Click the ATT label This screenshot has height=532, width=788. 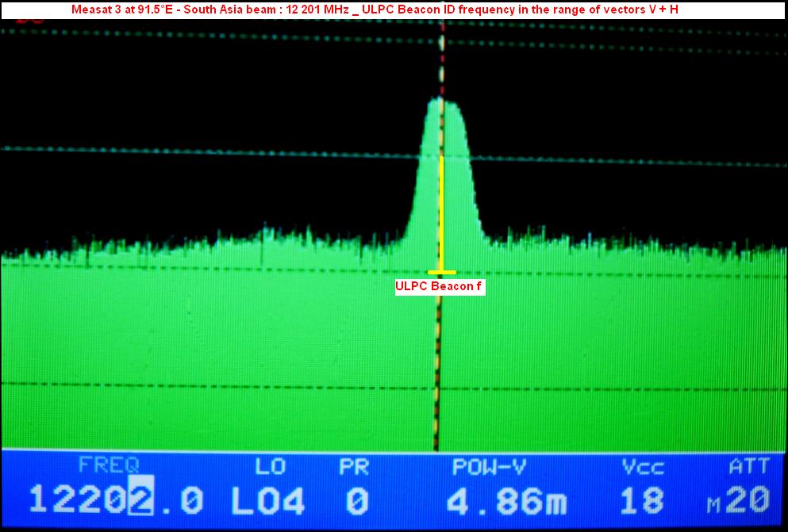click(x=748, y=466)
